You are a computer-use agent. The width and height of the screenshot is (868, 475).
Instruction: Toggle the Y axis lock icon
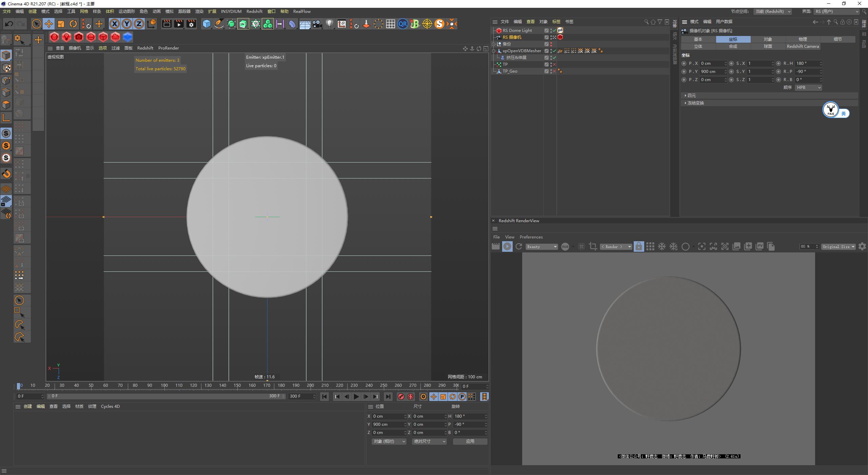point(127,24)
